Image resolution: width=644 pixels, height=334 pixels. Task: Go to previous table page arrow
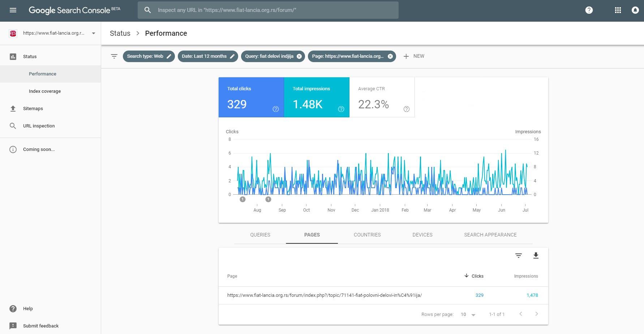(521, 314)
